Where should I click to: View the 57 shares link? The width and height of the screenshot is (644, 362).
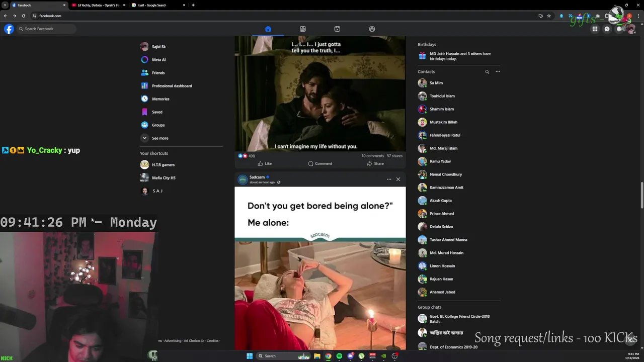(x=394, y=156)
